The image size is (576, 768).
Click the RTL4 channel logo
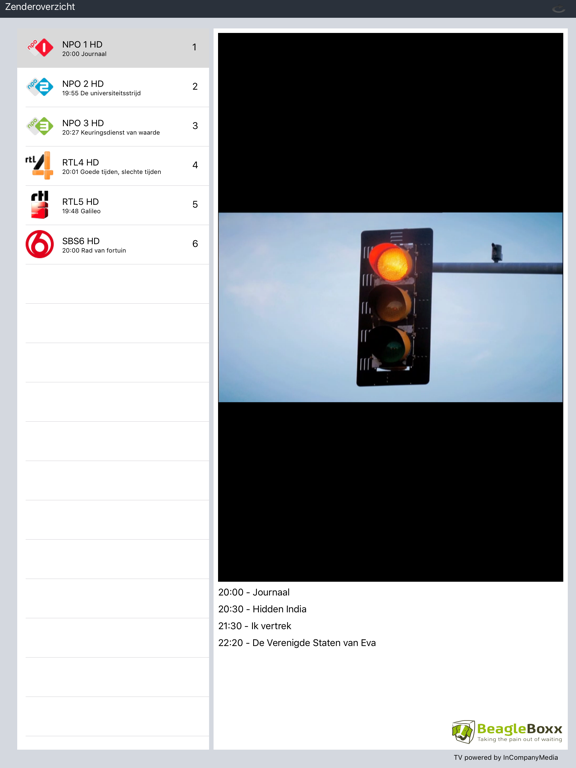tap(39, 165)
